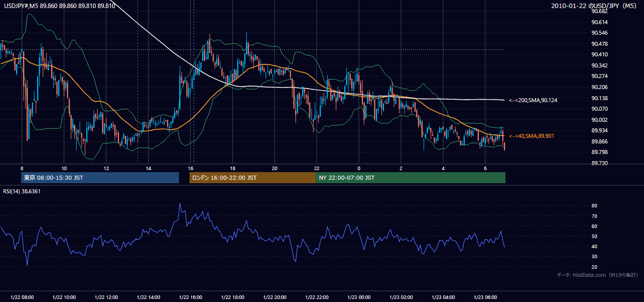Click the 89.866 price axis label
The width and height of the screenshot is (644, 302).
coord(599,141)
